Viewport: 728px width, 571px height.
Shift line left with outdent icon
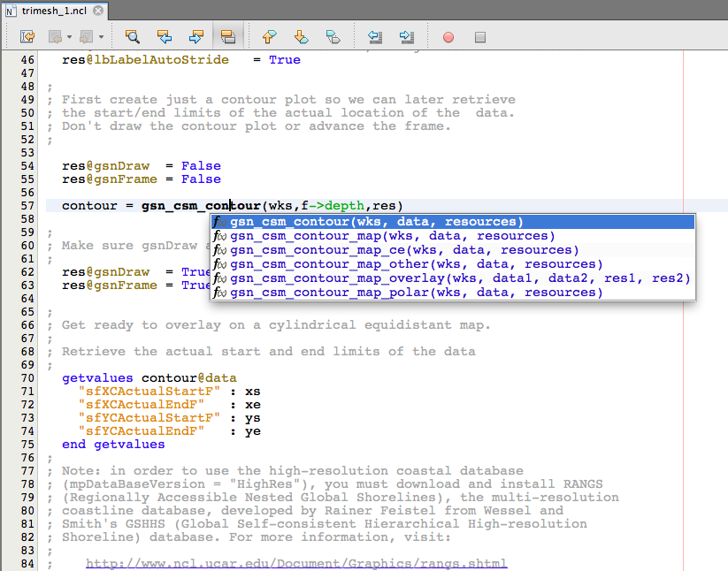click(x=375, y=37)
